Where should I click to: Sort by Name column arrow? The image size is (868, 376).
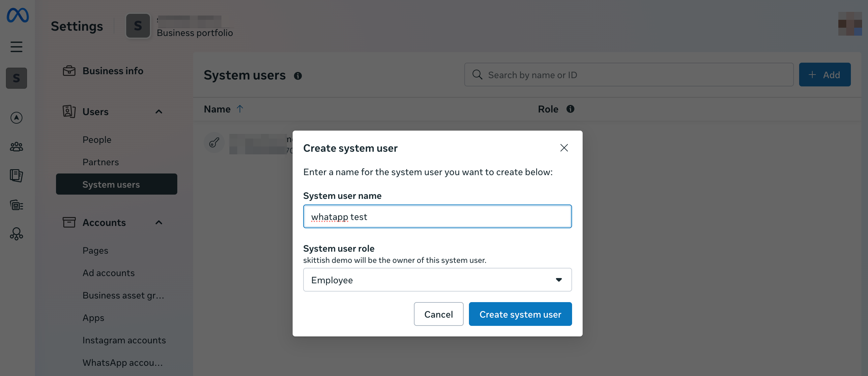(x=240, y=109)
